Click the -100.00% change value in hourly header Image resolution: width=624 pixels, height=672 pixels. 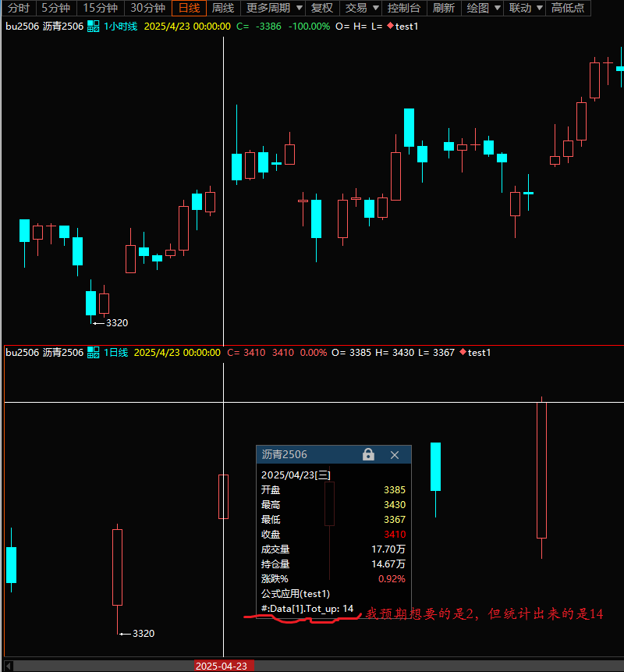[309, 27]
